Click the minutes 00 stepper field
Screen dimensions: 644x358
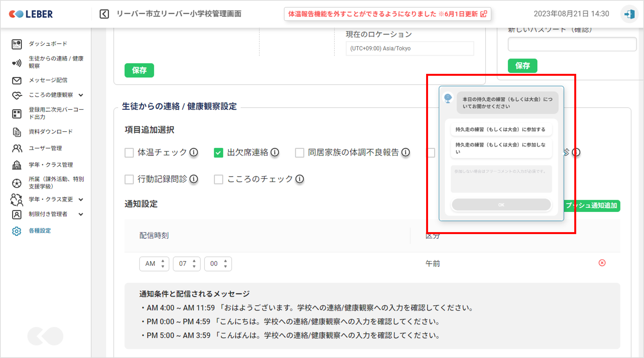(x=218, y=264)
